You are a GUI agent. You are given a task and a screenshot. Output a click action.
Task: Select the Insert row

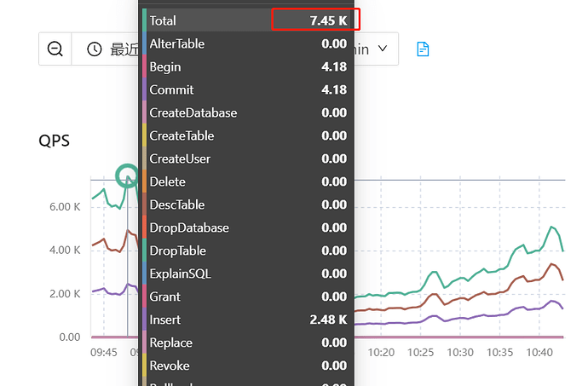(248, 320)
